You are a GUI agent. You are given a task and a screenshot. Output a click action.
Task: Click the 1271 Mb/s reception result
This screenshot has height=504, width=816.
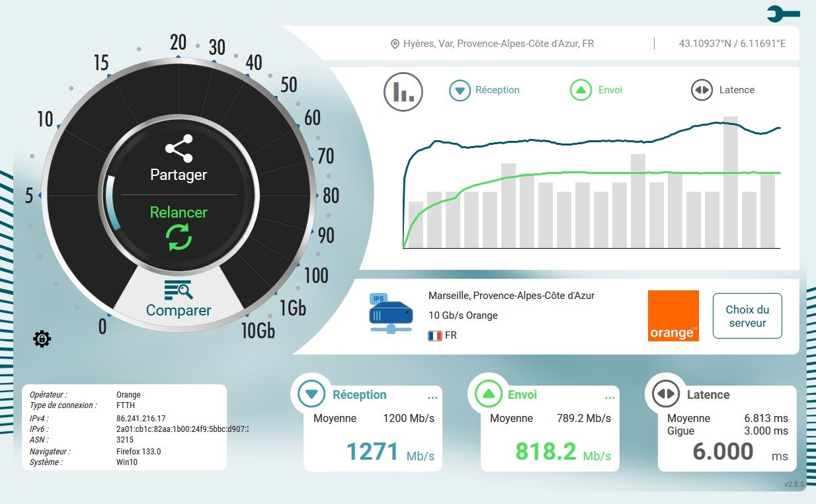click(390, 452)
